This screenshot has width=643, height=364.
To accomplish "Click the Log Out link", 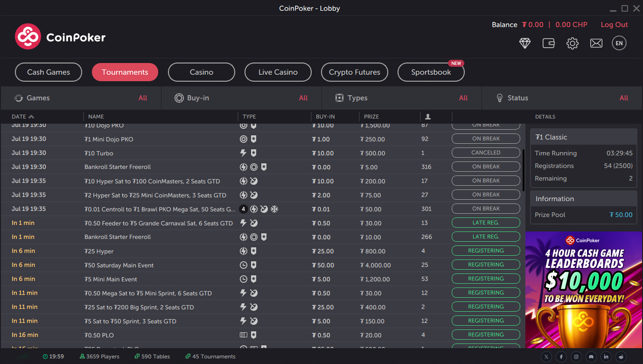I will coord(614,25).
